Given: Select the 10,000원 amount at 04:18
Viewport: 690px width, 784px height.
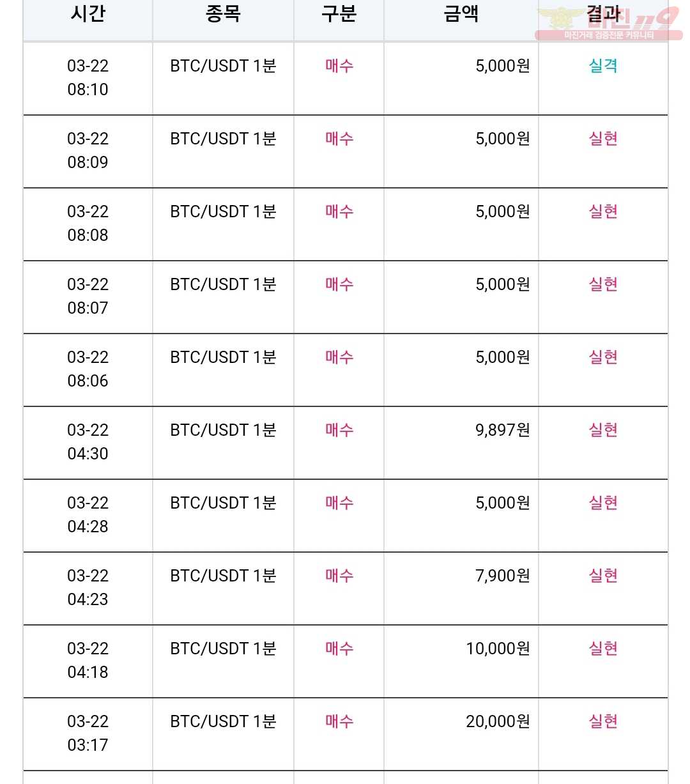Looking at the screenshot, I should [498, 649].
